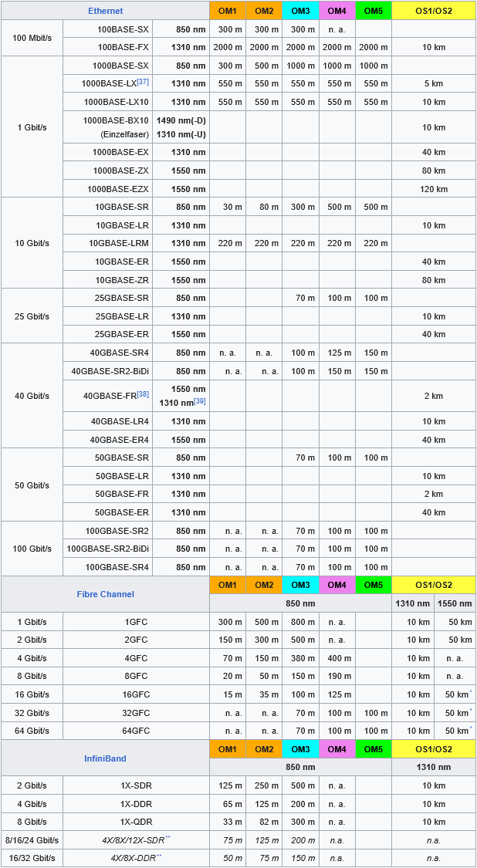This screenshot has height=868, width=477.
Task: Select cyan OM3 header in Ethernet section
Action: point(300,11)
